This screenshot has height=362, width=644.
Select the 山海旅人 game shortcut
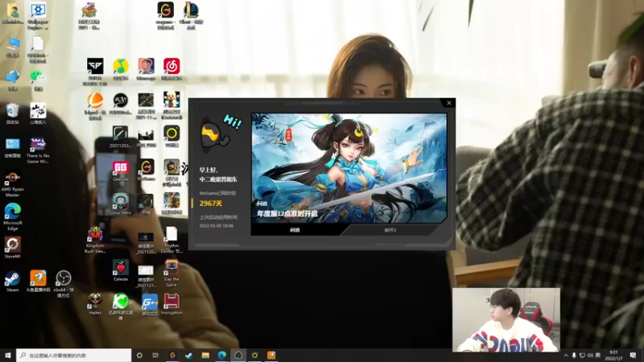click(x=38, y=113)
